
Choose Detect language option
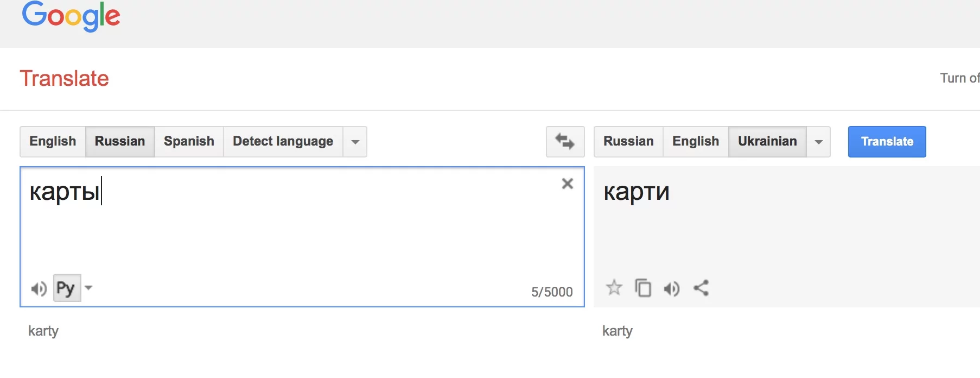pyautogui.click(x=283, y=142)
